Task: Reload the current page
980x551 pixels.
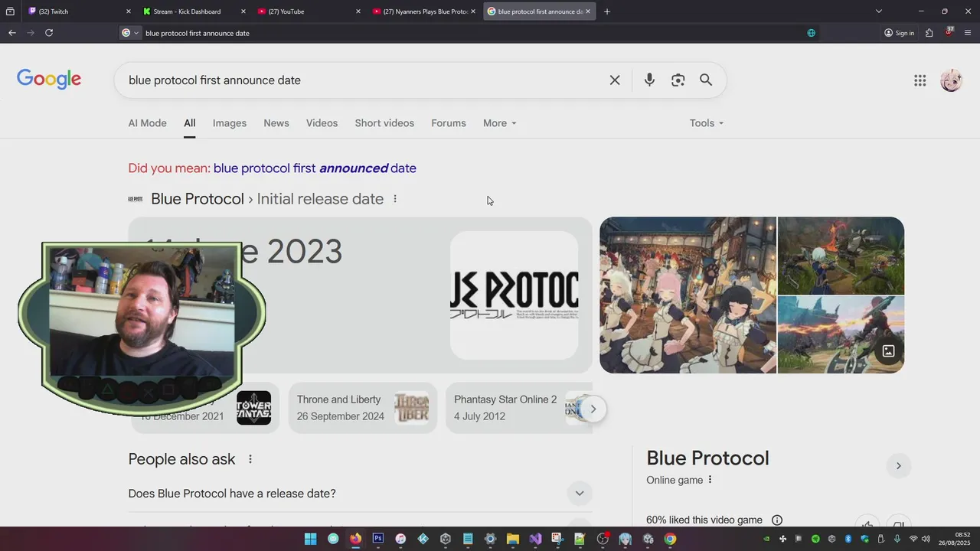Action: pos(49,33)
